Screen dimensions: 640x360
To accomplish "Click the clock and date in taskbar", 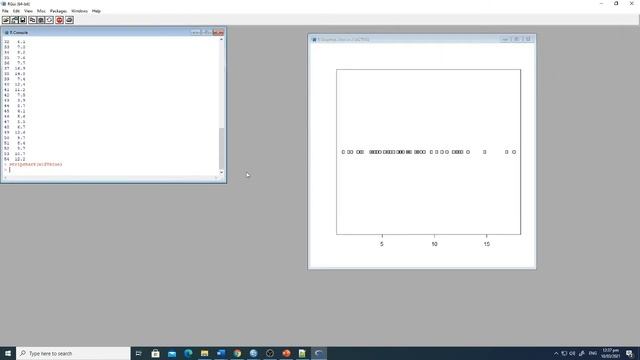I will (611, 353).
